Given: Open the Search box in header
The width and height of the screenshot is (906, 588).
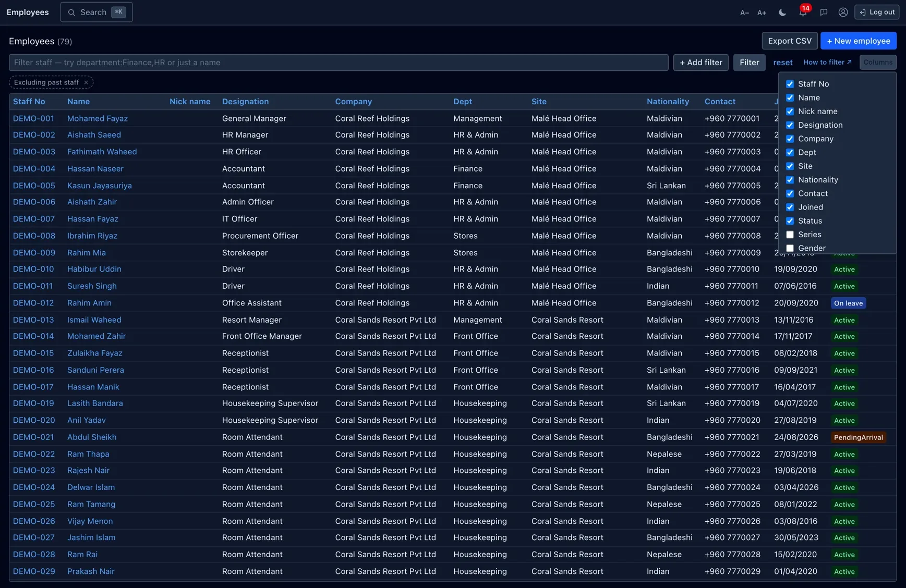Looking at the screenshot, I should click(96, 12).
